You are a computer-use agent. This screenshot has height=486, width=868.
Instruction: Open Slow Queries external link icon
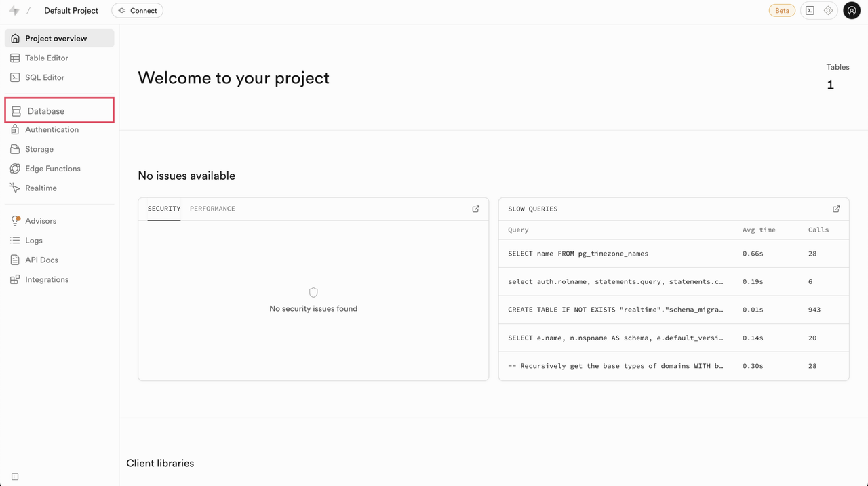[x=836, y=209]
